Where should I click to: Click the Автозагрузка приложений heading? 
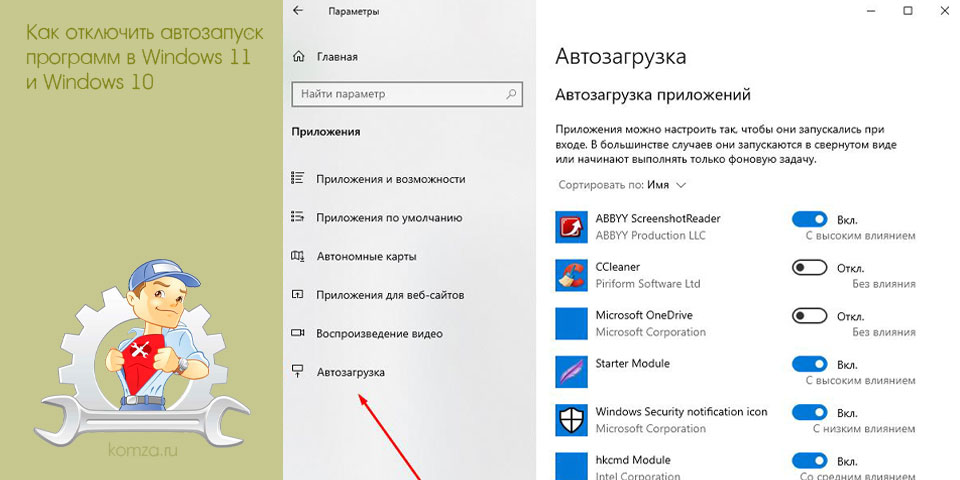pos(653,96)
